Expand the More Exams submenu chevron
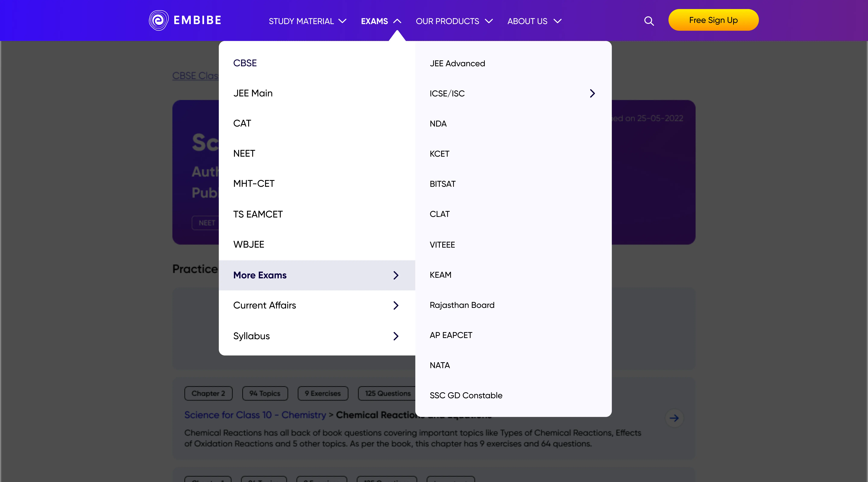 pos(396,275)
